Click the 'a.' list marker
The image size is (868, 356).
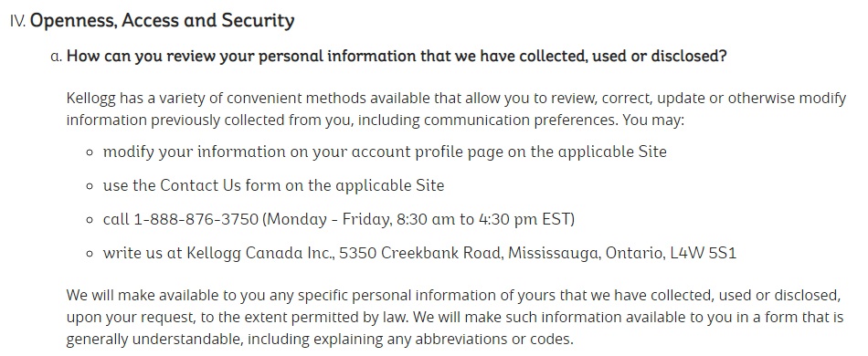pos(56,57)
